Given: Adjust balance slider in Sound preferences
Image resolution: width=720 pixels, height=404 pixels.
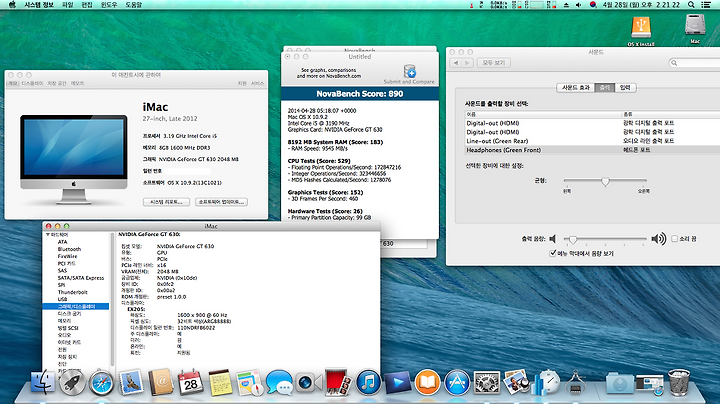Looking at the screenshot, I should coord(605,182).
